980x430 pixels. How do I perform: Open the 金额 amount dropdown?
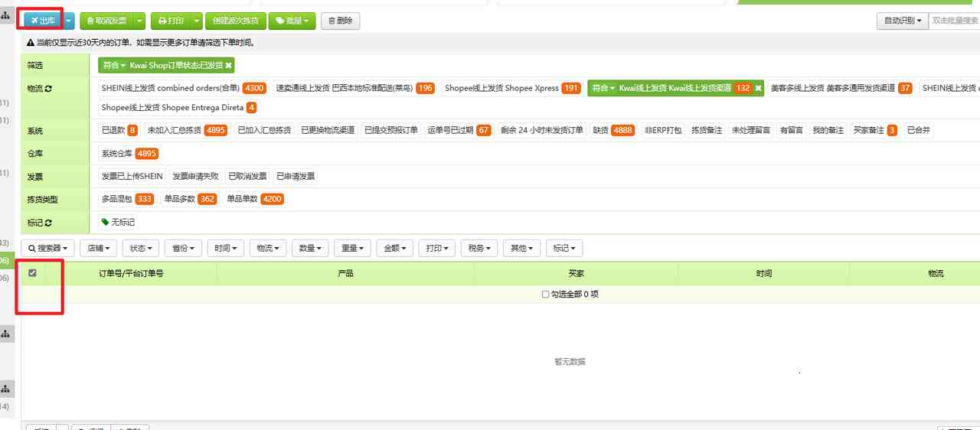pos(396,249)
